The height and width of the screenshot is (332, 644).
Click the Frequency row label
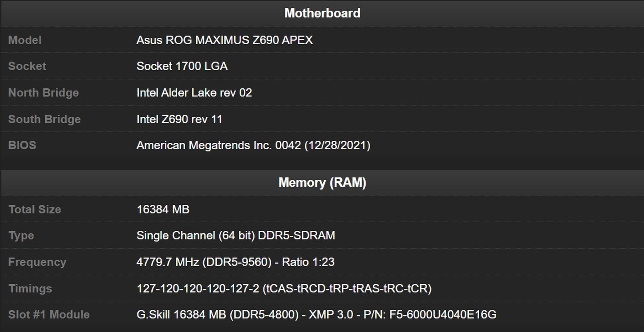pos(37,262)
